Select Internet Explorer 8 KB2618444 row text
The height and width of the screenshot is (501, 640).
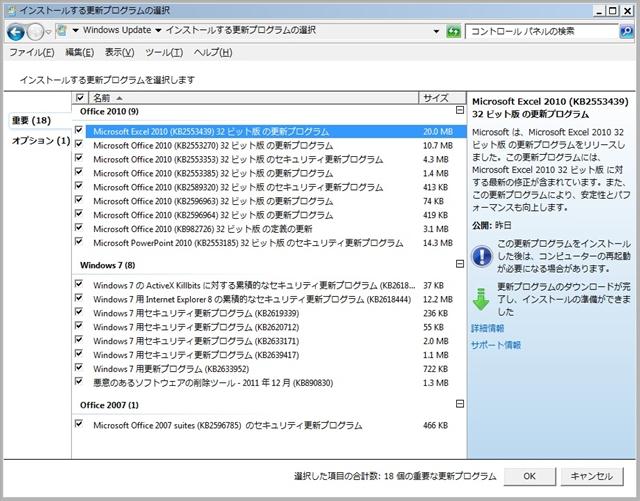point(252,299)
